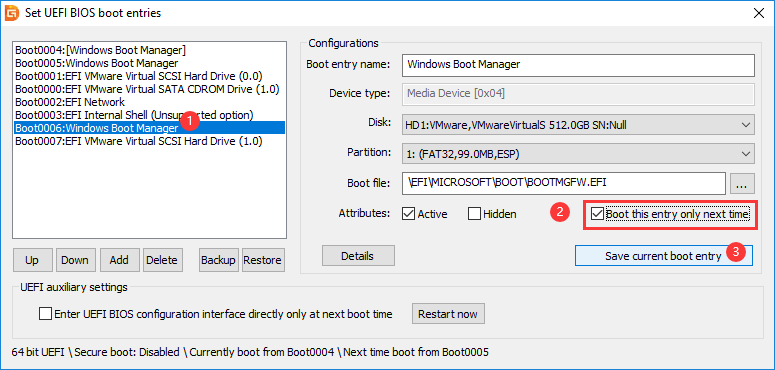Restore boot entries from backup

(262, 260)
